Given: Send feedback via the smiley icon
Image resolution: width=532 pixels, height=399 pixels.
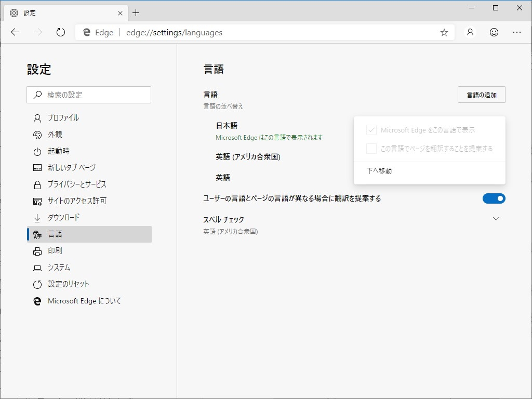Looking at the screenshot, I should [493, 32].
